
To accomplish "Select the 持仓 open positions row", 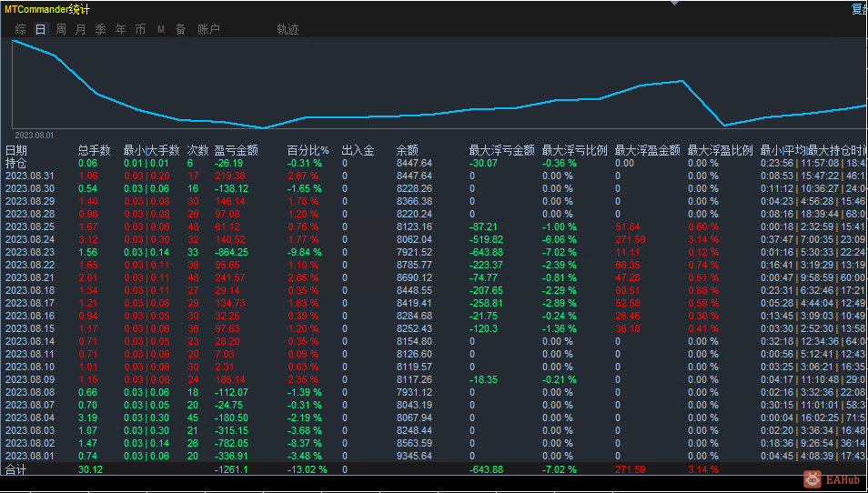I will coord(434,163).
